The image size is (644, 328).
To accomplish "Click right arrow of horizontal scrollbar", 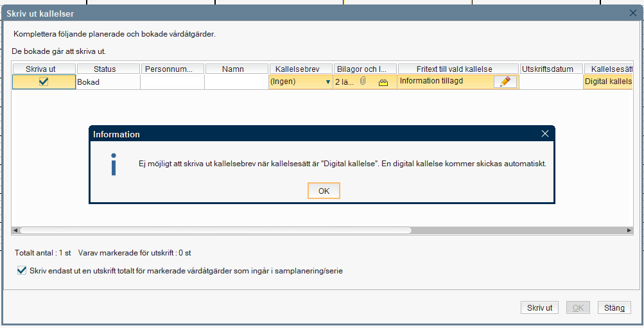I will tap(629, 230).
